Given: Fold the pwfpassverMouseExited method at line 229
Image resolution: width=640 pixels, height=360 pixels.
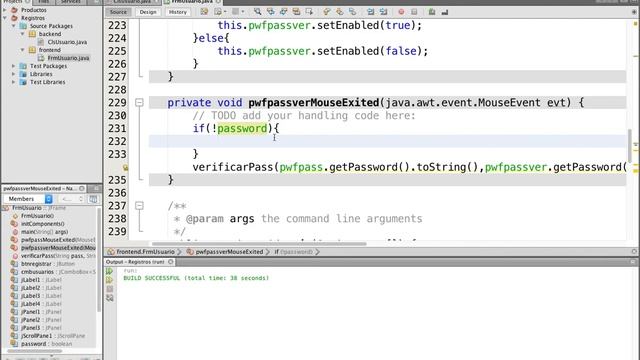Looking at the screenshot, I should point(139,102).
